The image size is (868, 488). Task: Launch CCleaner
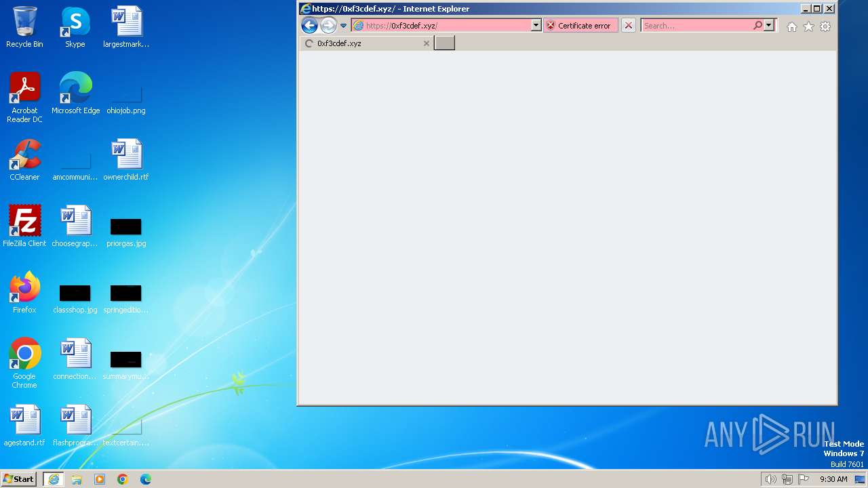coord(24,160)
